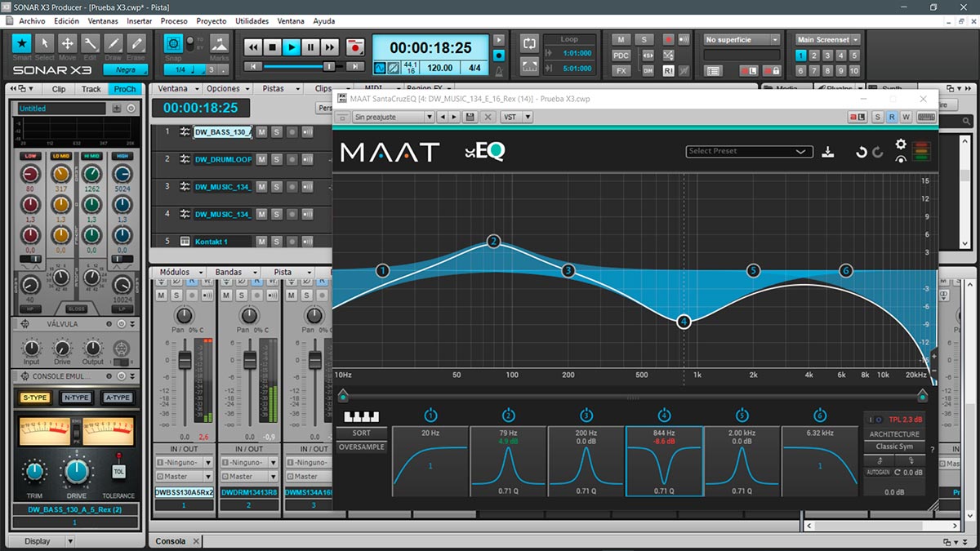Stop playback in the transport
Viewport: 980px width, 551px height.
click(x=273, y=48)
